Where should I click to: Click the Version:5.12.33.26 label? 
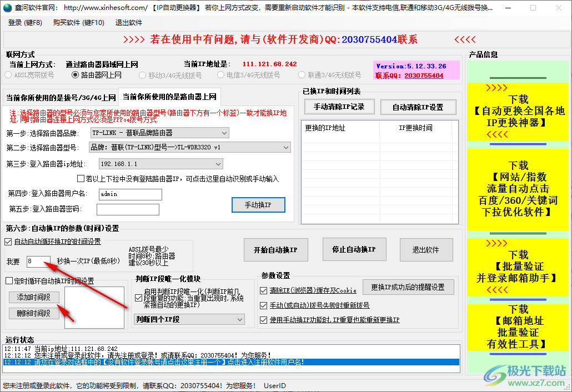[x=411, y=67]
